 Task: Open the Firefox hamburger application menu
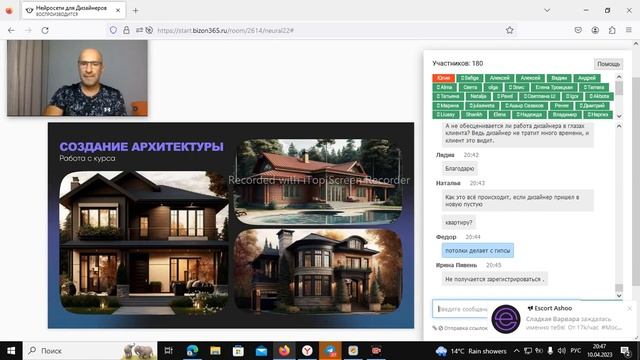(629, 30)
